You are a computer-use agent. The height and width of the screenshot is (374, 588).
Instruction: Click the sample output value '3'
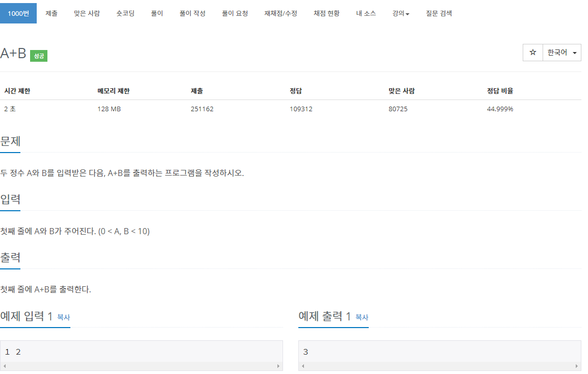coord(305,352)
